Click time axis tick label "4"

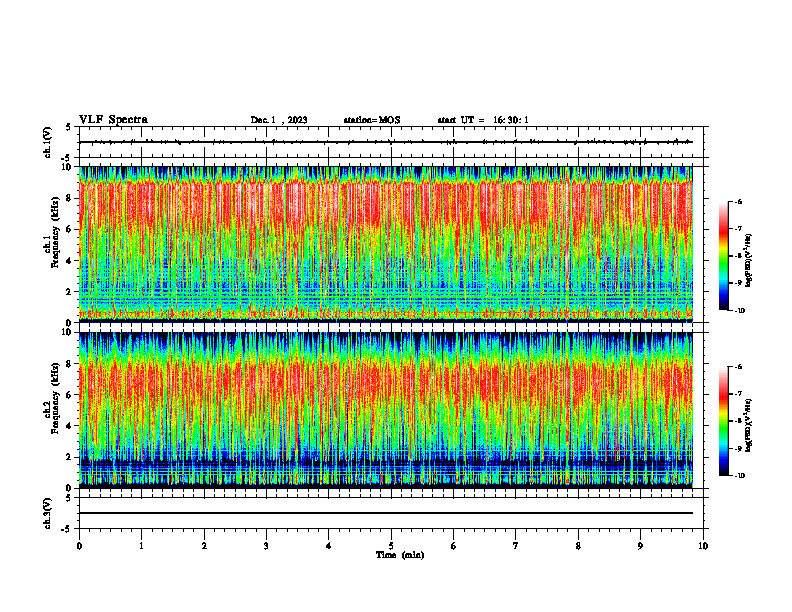click(x=329, y=546)
